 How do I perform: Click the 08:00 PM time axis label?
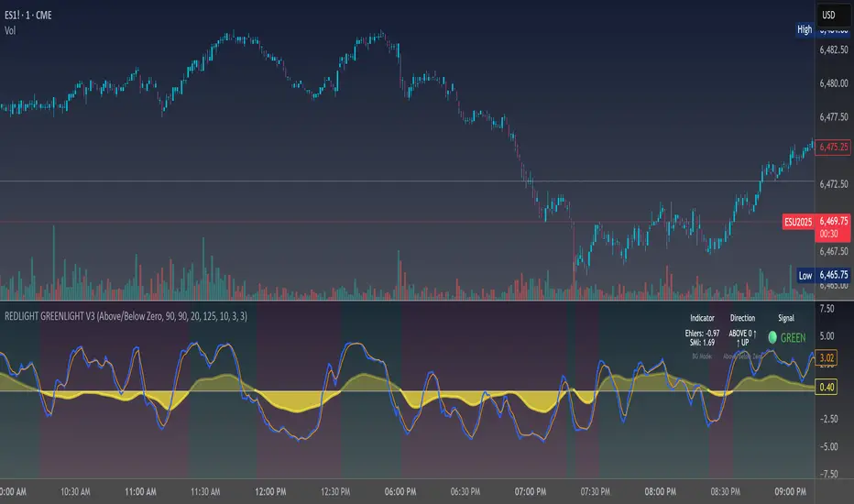tap(660, 491)
